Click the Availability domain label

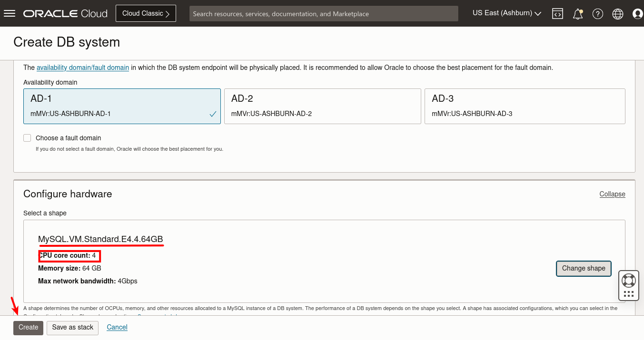tap(50, 82)
